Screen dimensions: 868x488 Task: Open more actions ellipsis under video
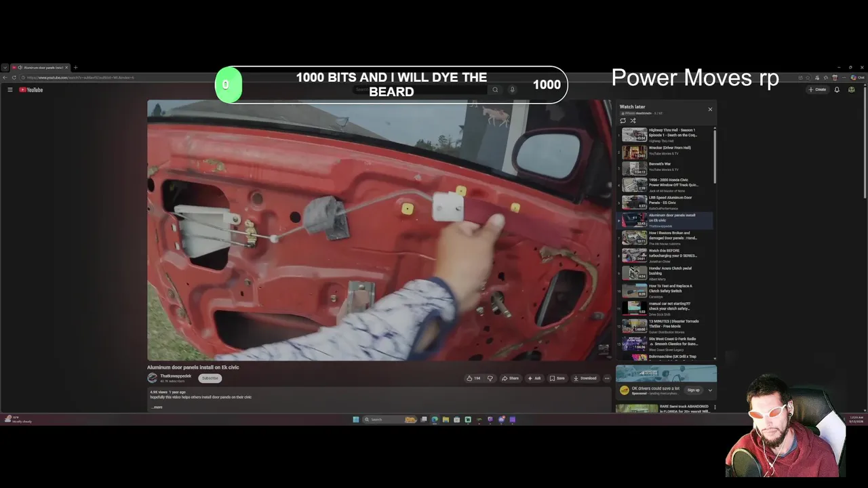click(x=607, y=378)
